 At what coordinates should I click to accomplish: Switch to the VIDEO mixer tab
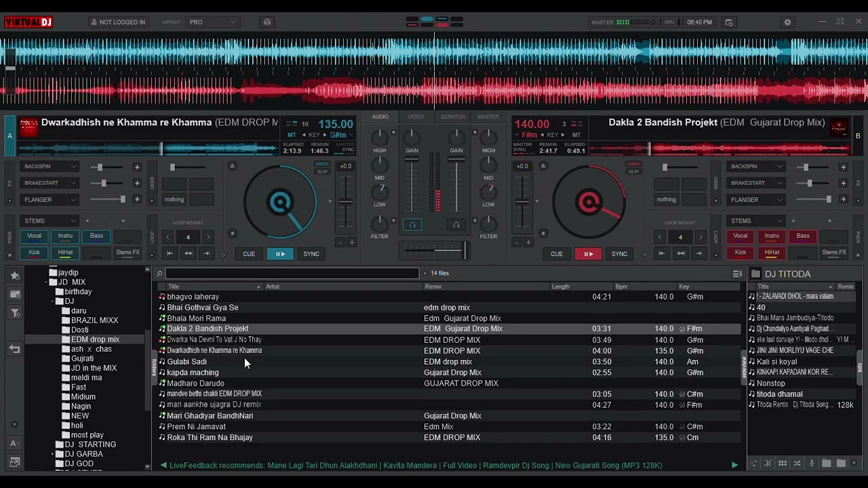[416, 117]
